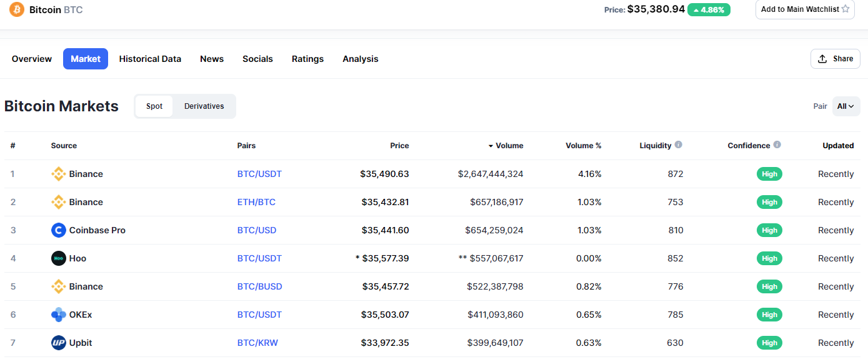Click High confidence badge in Hoo row
Viewport: 868px width, 359px height.
point(769,258)
